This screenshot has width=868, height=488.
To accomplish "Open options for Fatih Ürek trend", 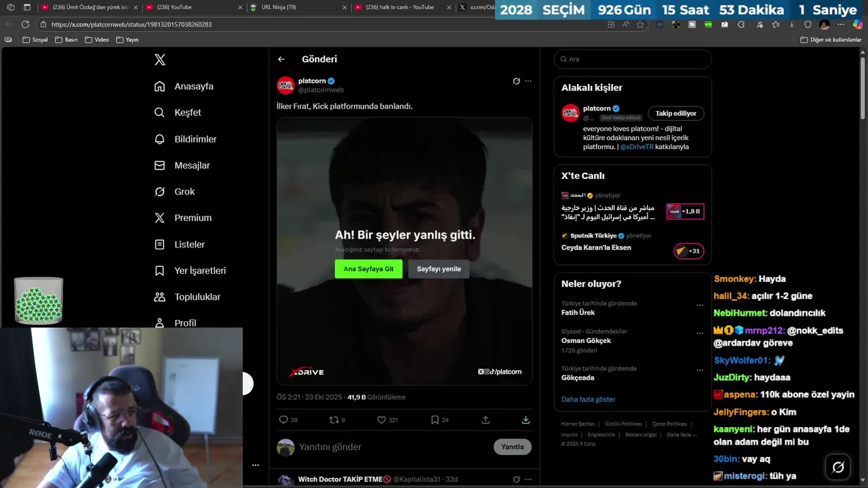I will point(700,305).
